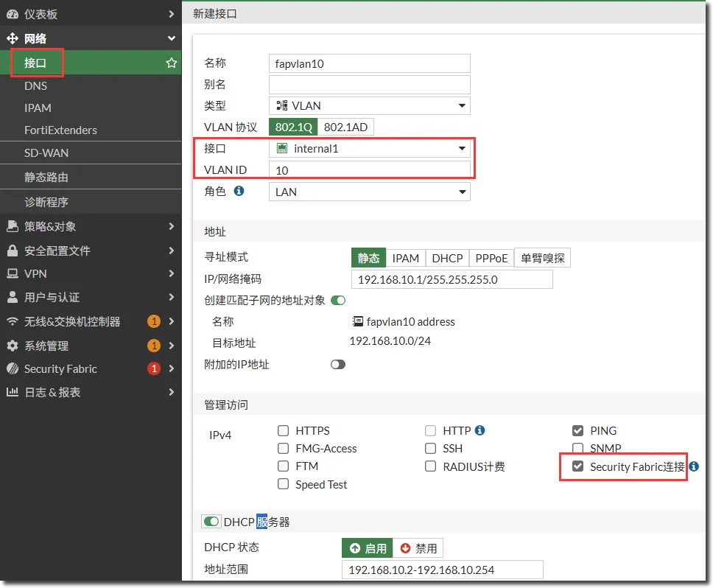Expand the 日志&报表 chevron
The image size is (713, 588).
tap(172, 392)
